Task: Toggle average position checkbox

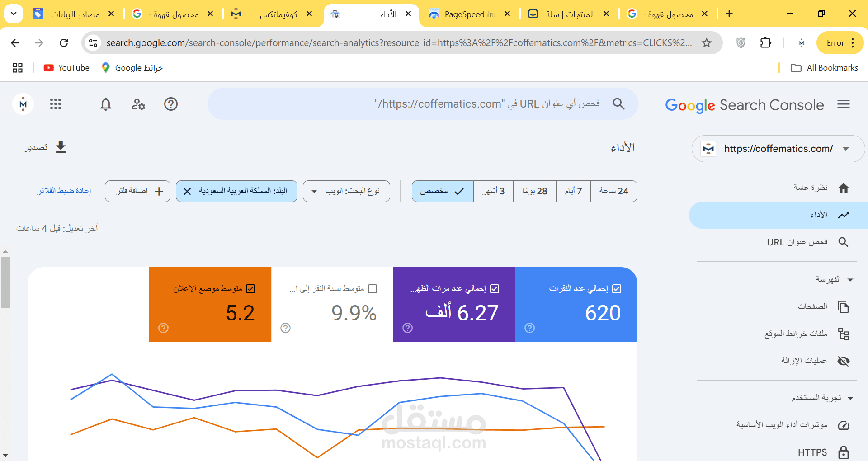Action: pos(250,289)
